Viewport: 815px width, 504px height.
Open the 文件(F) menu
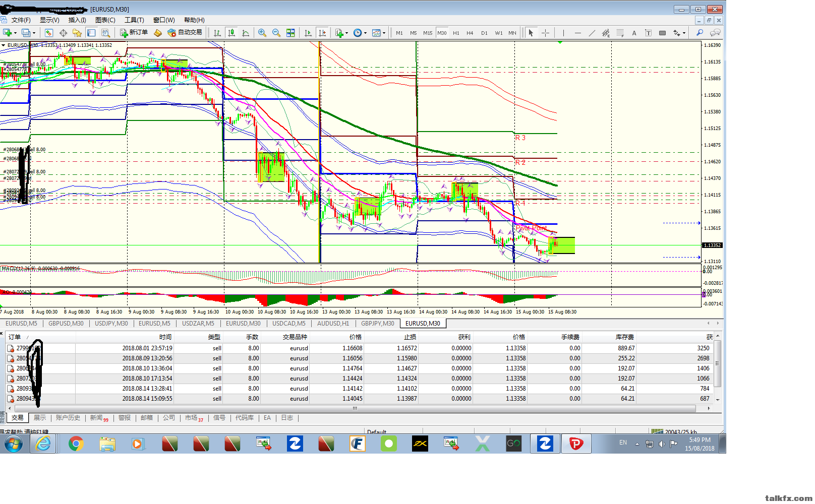(21, 20)
